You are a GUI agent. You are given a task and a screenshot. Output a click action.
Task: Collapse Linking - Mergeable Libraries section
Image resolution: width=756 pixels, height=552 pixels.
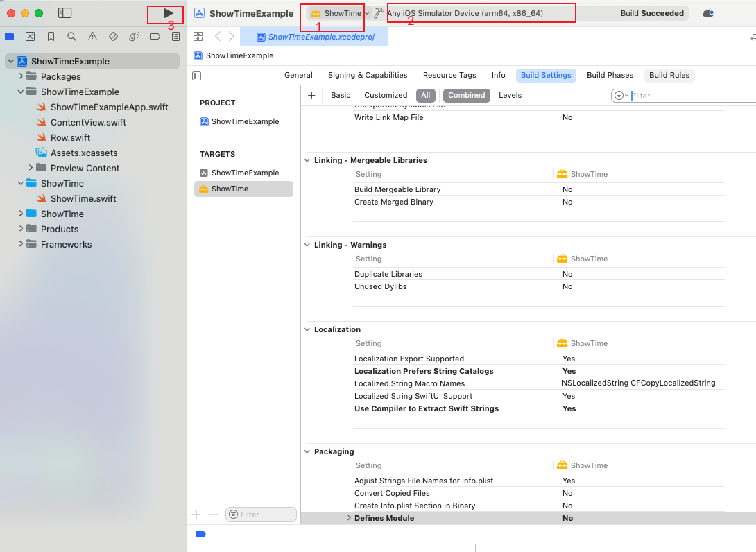[x=307, y=161]
